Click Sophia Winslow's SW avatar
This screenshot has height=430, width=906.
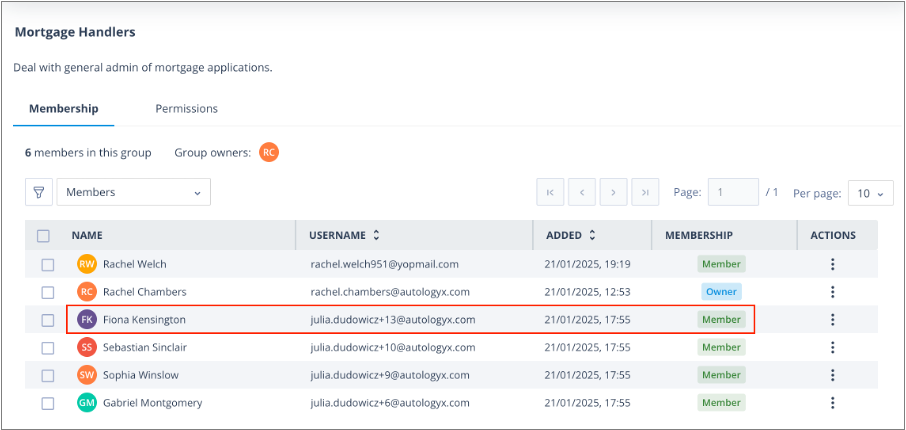(87, 375)
